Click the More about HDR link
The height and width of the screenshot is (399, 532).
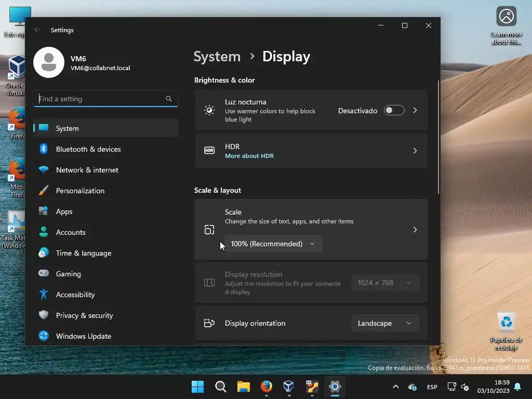[249, 156]
